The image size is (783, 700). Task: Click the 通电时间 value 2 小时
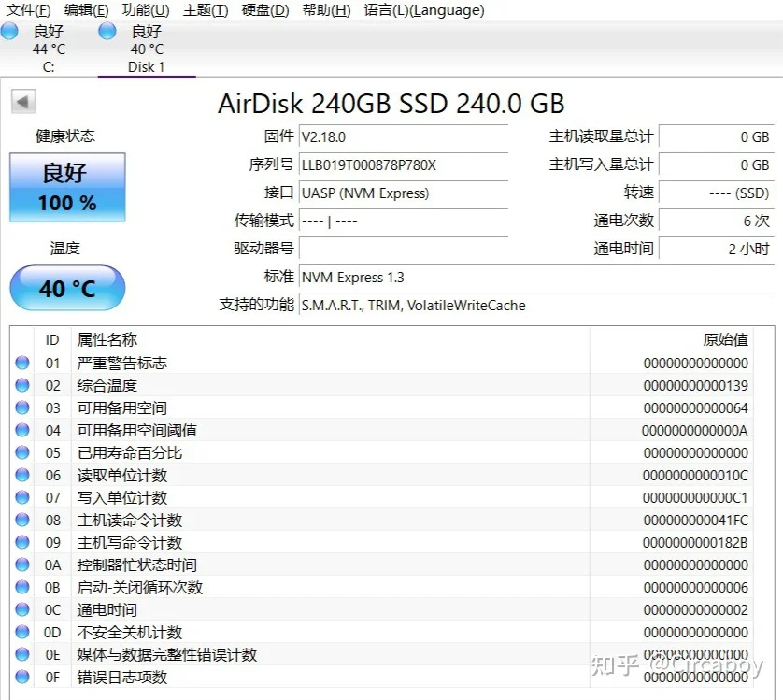coord(717,249)
